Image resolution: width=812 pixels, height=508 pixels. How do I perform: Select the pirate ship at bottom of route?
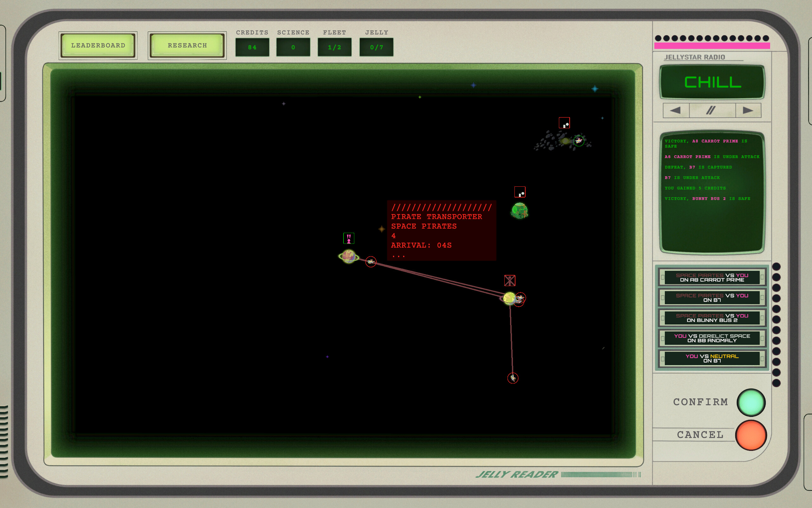pos(513,378)
